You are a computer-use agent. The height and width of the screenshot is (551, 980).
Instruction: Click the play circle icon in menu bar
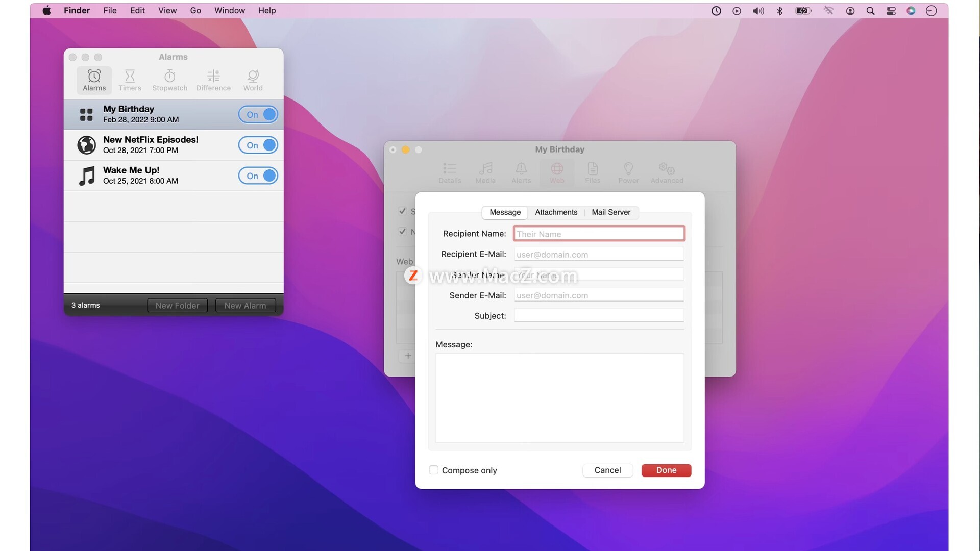pyautogui.click(x=737, y=11)
